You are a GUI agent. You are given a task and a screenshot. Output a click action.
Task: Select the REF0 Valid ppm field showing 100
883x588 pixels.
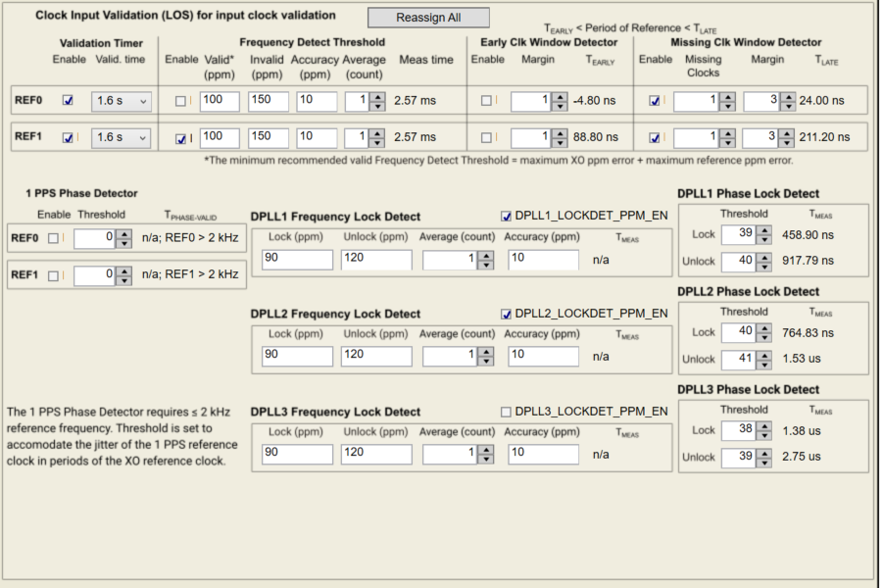(x=218, y=99)
